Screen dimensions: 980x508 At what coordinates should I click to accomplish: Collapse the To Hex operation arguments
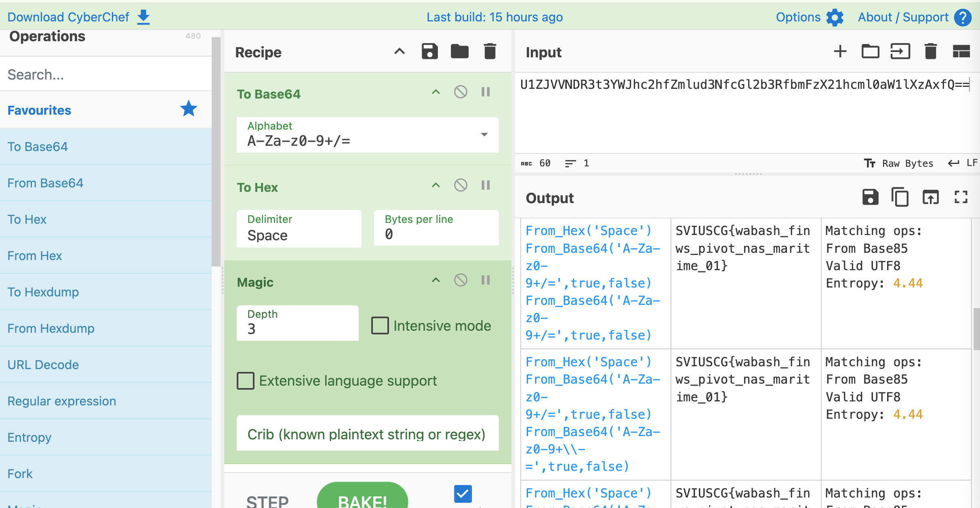click(436, 185)
